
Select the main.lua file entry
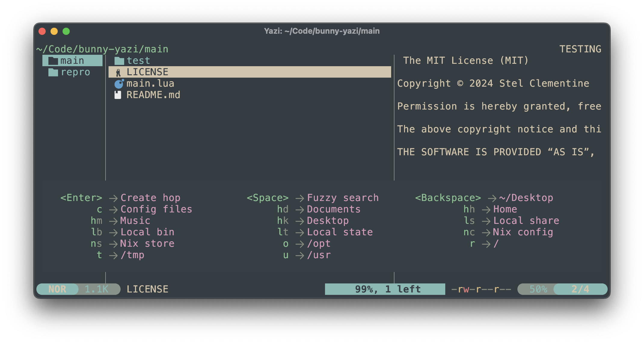pos(150,84)
